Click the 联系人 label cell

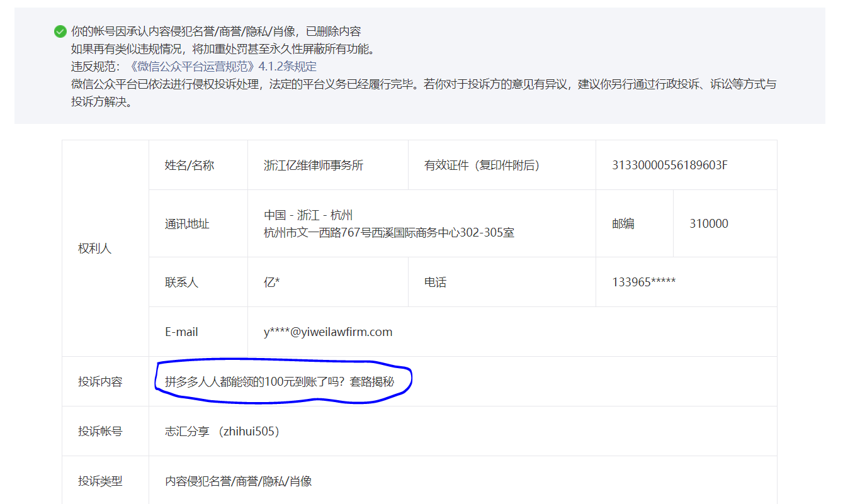coord(181,283)
